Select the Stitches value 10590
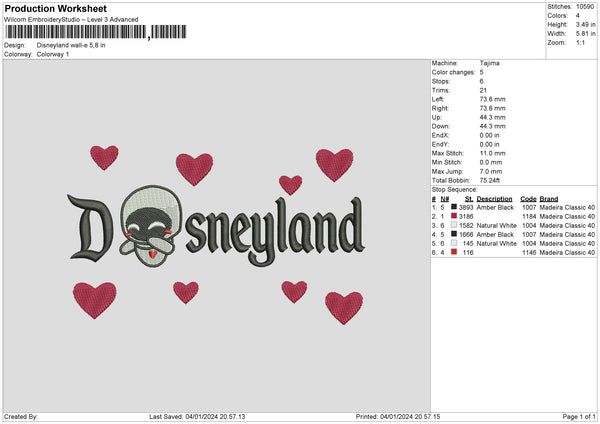The height and width of the screenshot is (424, 600). pos(585,7)
